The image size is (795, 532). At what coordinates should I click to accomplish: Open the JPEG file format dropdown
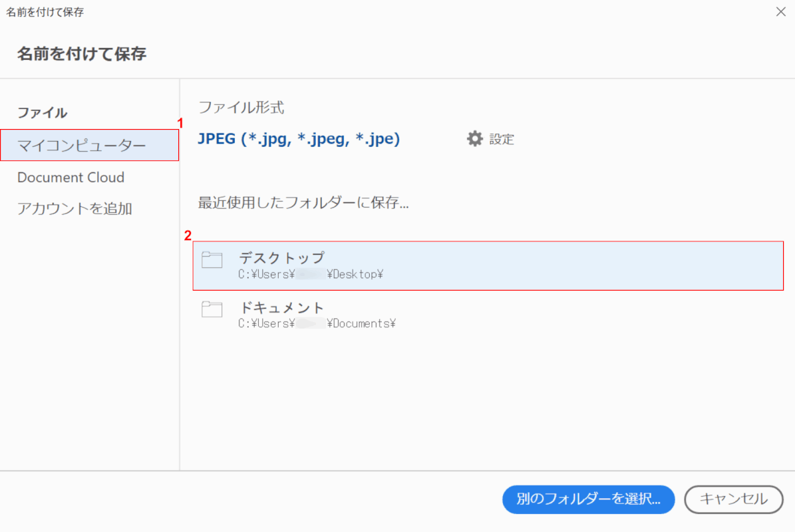(x=299, y=140)
